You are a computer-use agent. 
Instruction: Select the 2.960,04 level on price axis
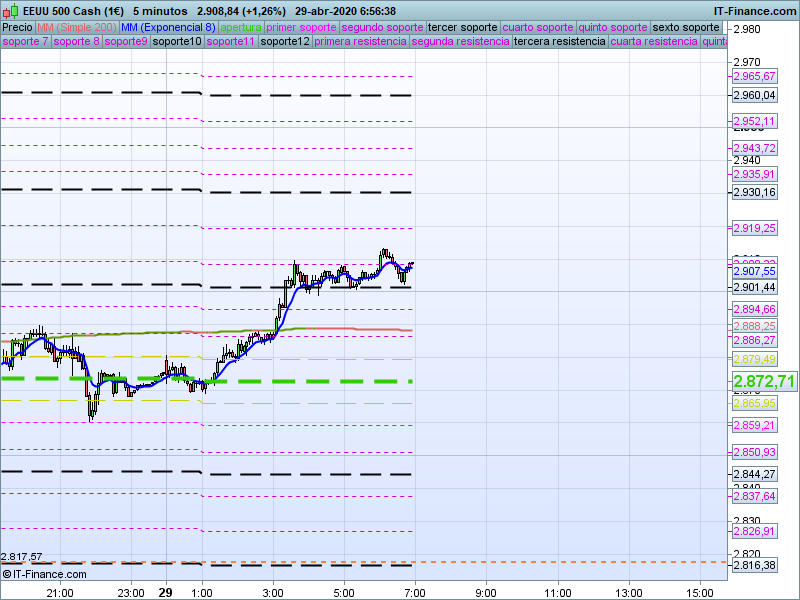[754, 96]
